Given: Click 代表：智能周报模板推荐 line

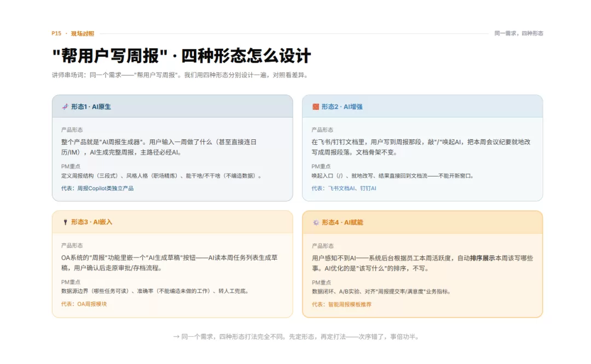Looking at the screenshot, I should (x=341, y=304).
